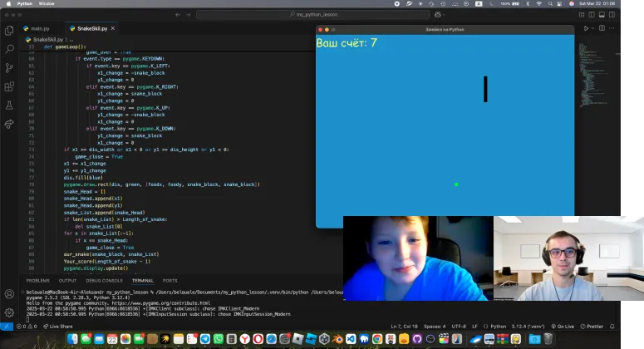
Task: Expand the run options dropdown arrow
Action: (592, 28)
